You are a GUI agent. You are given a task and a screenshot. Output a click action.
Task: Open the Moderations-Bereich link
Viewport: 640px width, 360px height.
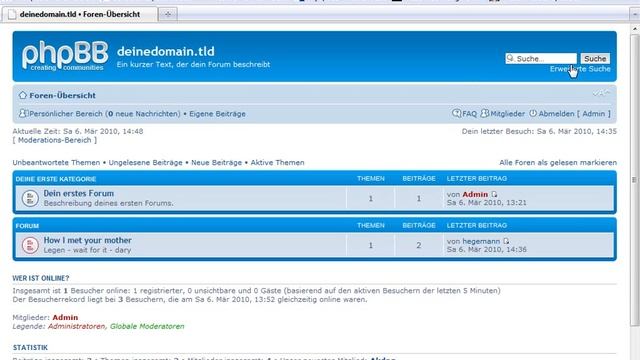coord(55,140)
